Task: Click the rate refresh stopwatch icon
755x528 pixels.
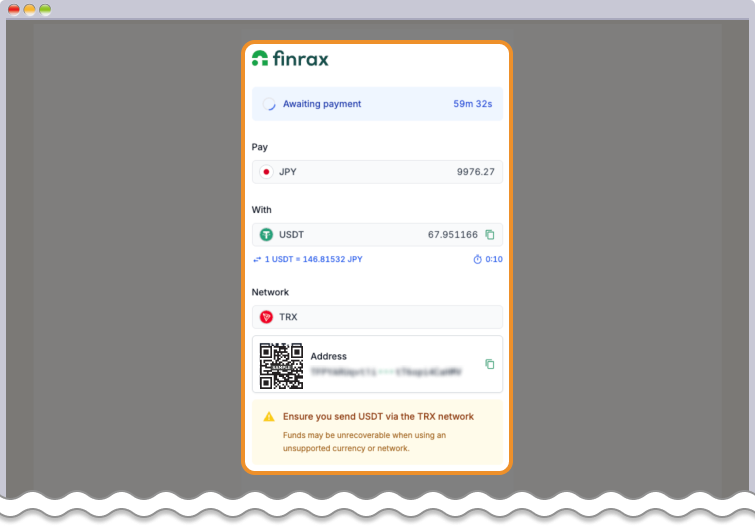Action: (477, 259)
